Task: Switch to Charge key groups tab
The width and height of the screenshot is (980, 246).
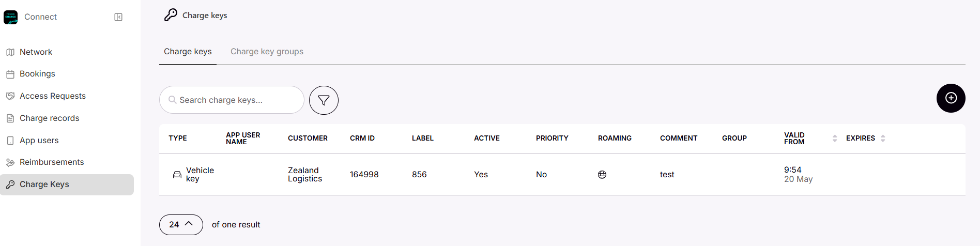Action: click(x=267, y=52)
